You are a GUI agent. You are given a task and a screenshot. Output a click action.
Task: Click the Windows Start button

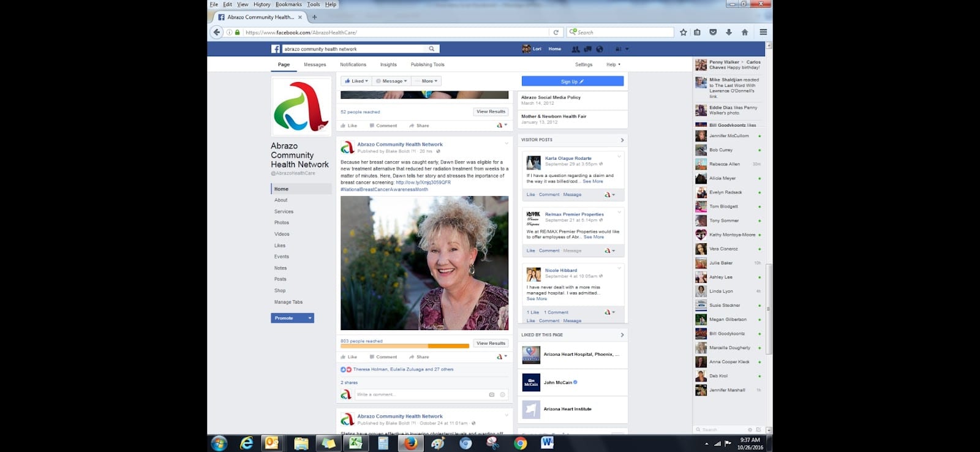pos(219,443)
